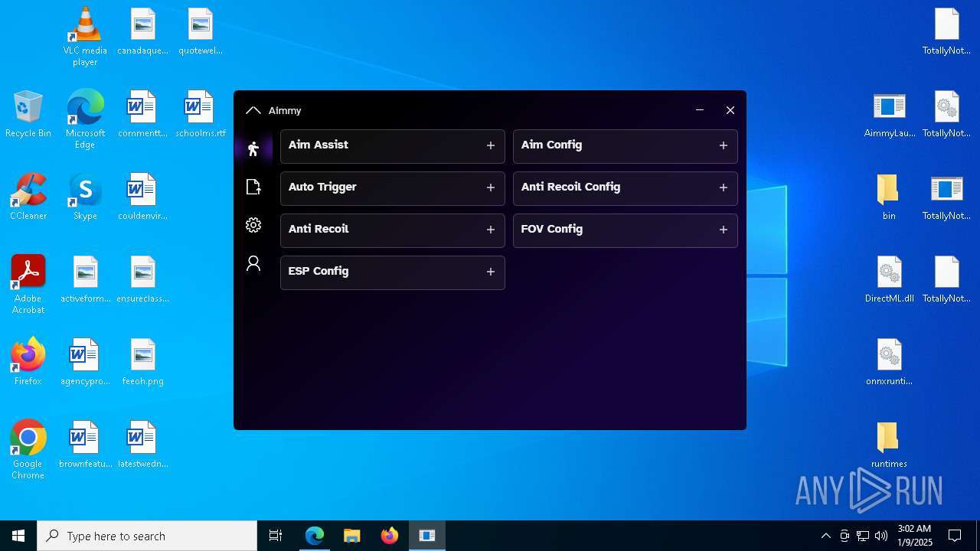The image size is (980, 551).
Task: Select the brownfeatu Word document on desktop
Action: (x=85, y=444)
